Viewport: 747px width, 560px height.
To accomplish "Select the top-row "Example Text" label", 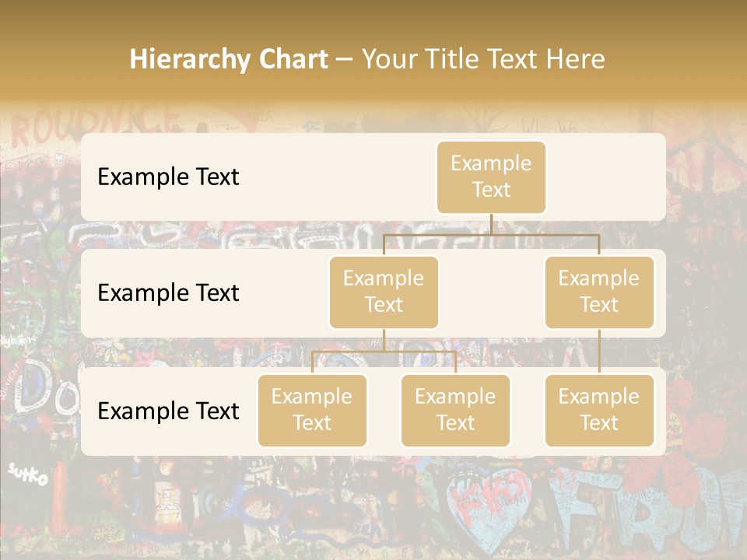I will click(168, 177).
